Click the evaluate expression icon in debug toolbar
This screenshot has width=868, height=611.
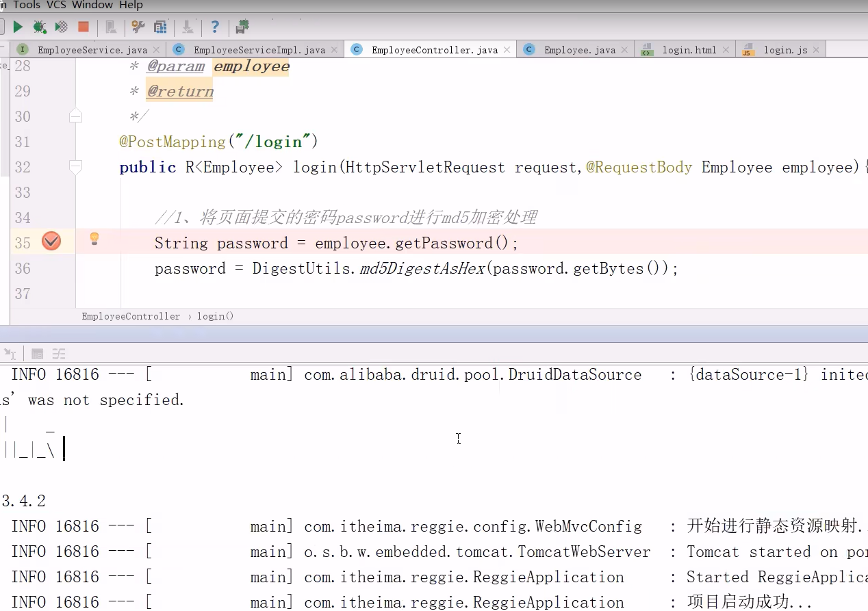(38, 354)
